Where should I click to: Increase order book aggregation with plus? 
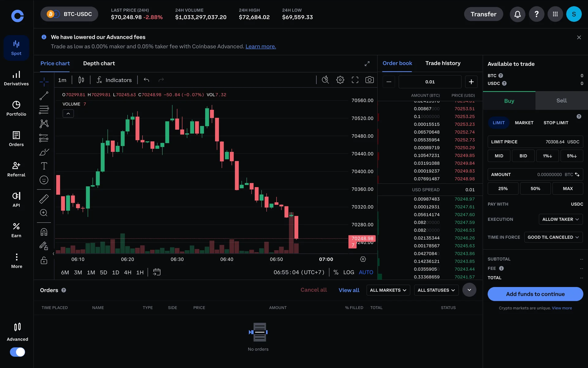coord(471,82)
